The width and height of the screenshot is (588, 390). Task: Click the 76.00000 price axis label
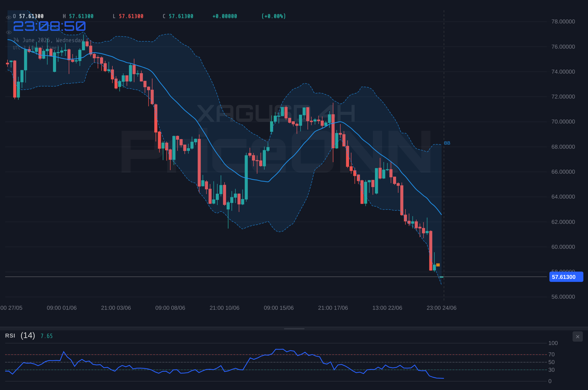pyautogui.click(x=563, y=47)
